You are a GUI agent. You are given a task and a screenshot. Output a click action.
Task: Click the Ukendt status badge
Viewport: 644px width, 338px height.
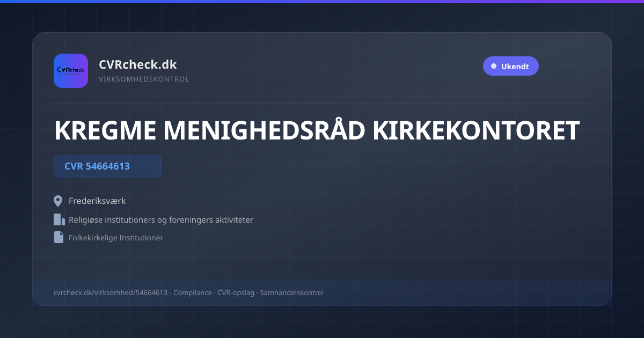pos(510,67)
